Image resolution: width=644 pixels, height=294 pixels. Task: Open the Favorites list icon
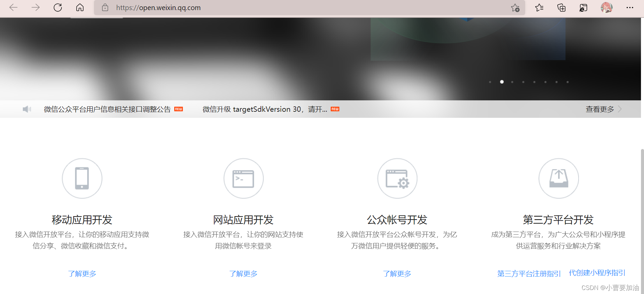539,7
